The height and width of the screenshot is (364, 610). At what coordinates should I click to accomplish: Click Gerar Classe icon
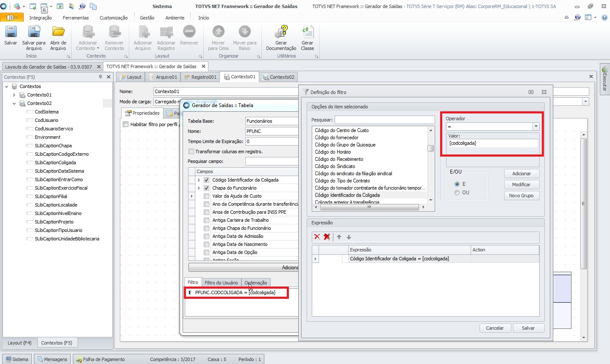(308, 32)
